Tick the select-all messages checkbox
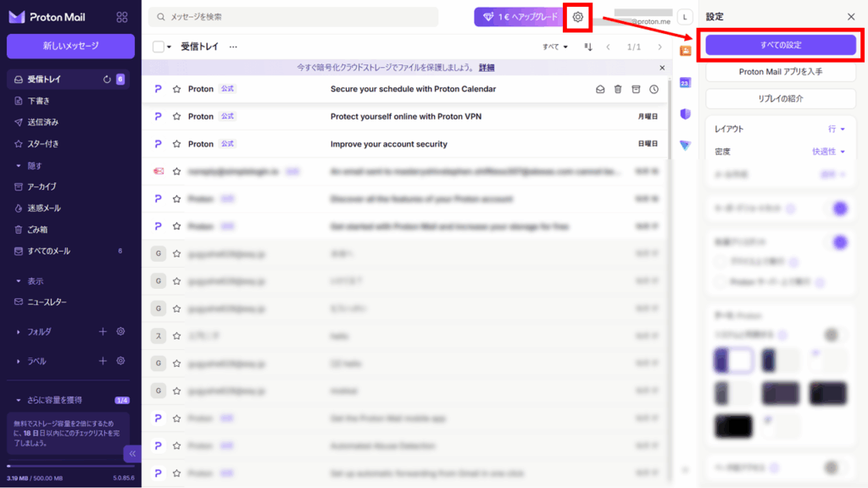 tap(158, 47)
